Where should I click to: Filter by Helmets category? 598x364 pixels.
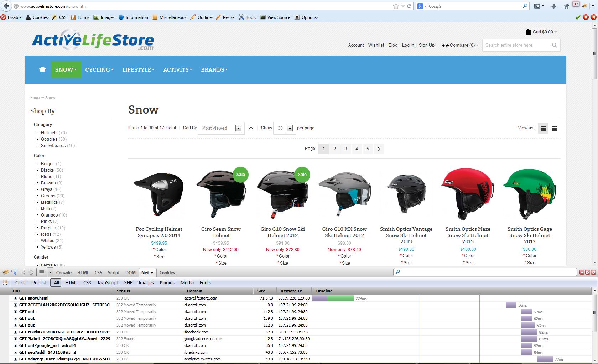click(49, 133)
